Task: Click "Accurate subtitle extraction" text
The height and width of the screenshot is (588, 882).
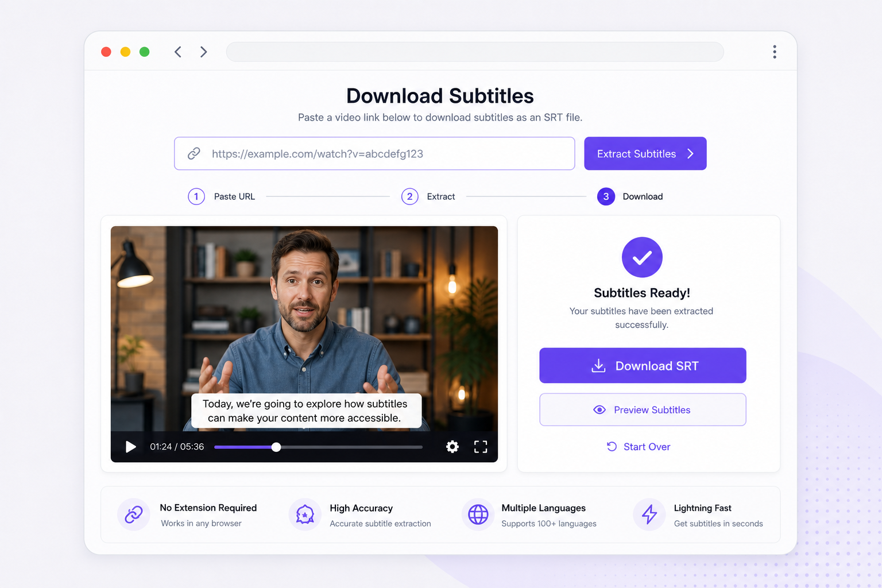Action: (x=380, y=524)
